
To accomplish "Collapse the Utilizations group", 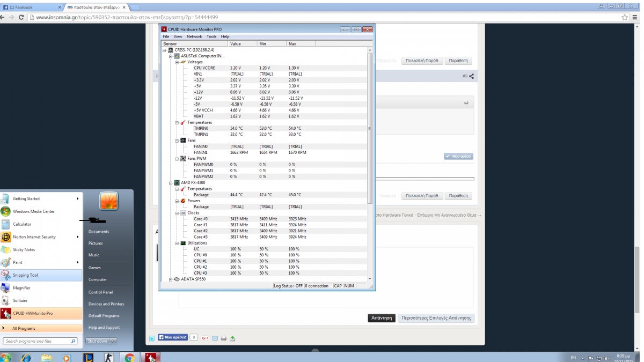I will (177, 243).
